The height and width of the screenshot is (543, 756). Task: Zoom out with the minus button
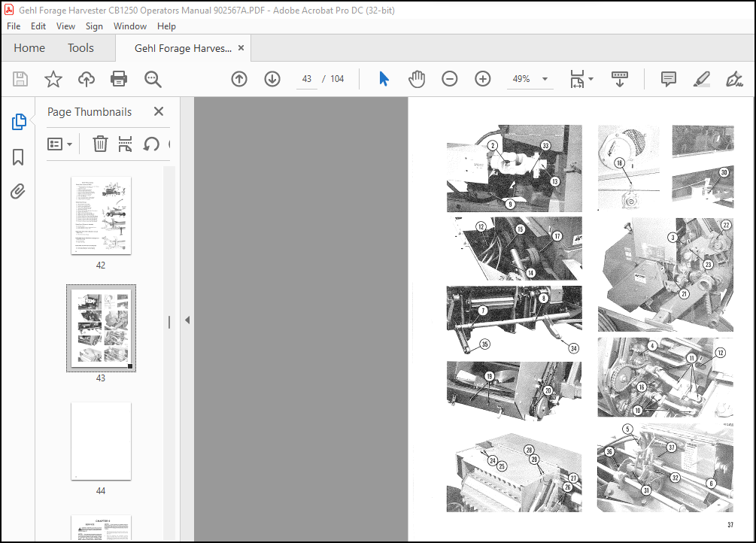(449, 79)
